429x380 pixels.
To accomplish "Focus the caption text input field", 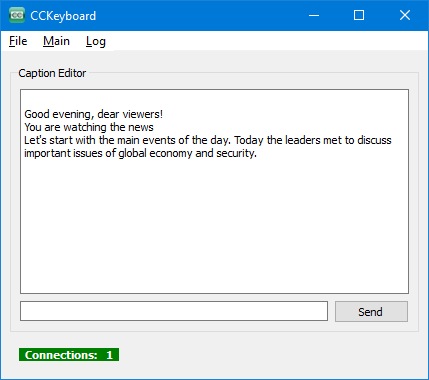I will click(x=174, y=311).
